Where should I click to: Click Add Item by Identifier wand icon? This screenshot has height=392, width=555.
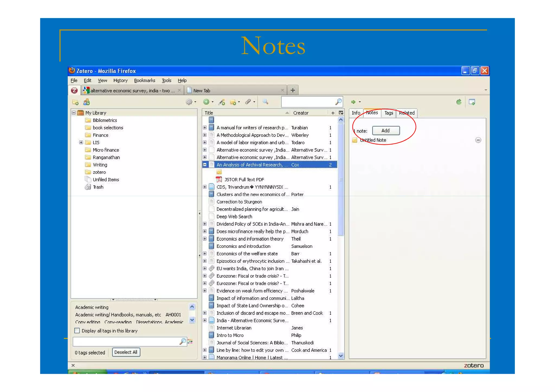222,102
